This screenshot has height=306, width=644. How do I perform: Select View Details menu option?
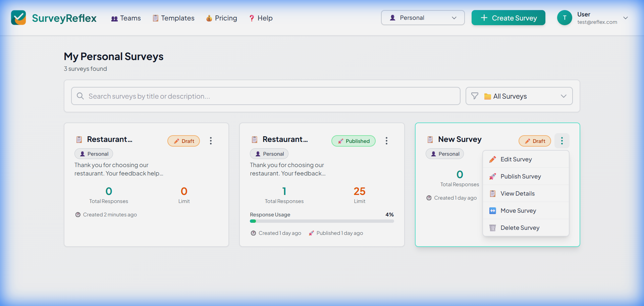click(x=517, y=194)
